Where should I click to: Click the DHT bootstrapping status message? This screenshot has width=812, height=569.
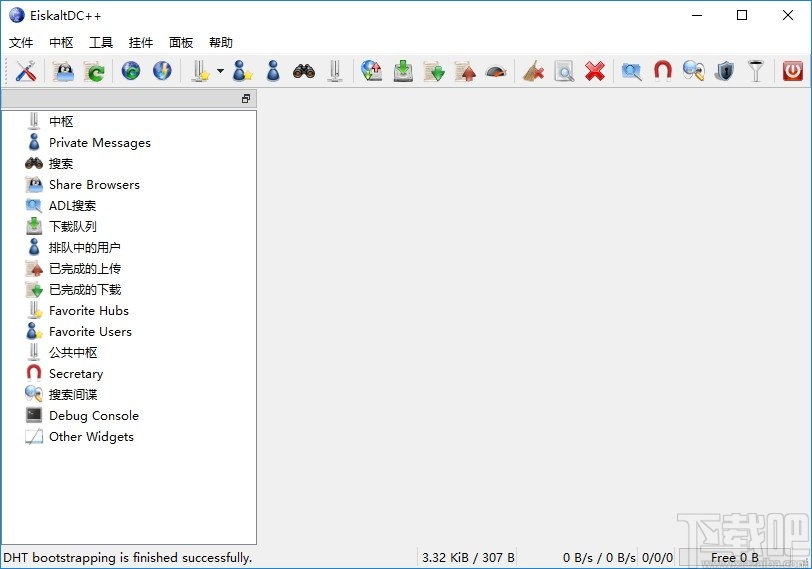pyautogui.click(x=127, y=558)
